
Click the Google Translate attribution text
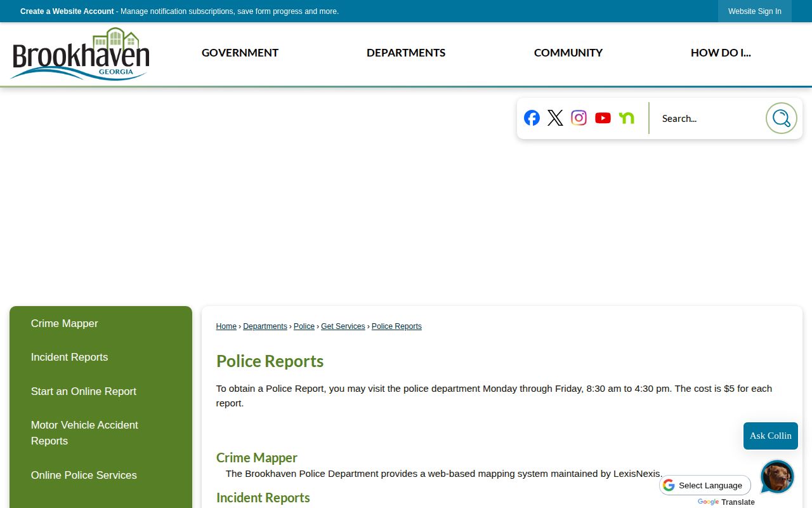point(726,502)
